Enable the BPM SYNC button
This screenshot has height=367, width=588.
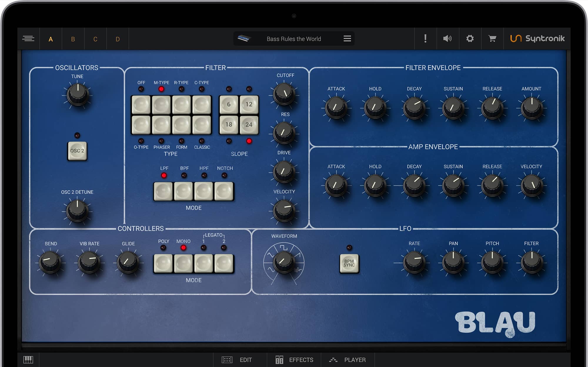pos(349,263)
